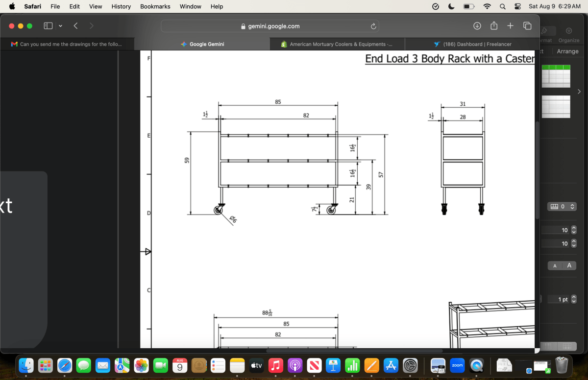Click the Share icon in Safari toolbar
This screenshot has width=588, height=380.
[494, 26]
